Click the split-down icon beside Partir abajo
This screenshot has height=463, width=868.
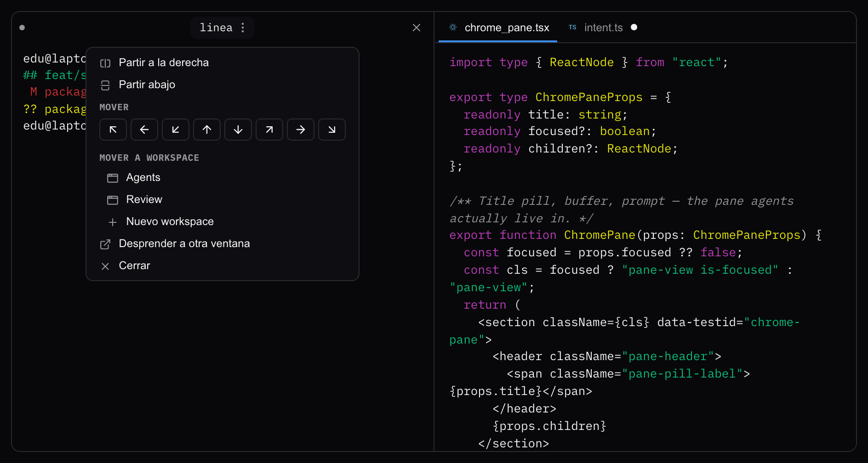(x=105, y=85)
